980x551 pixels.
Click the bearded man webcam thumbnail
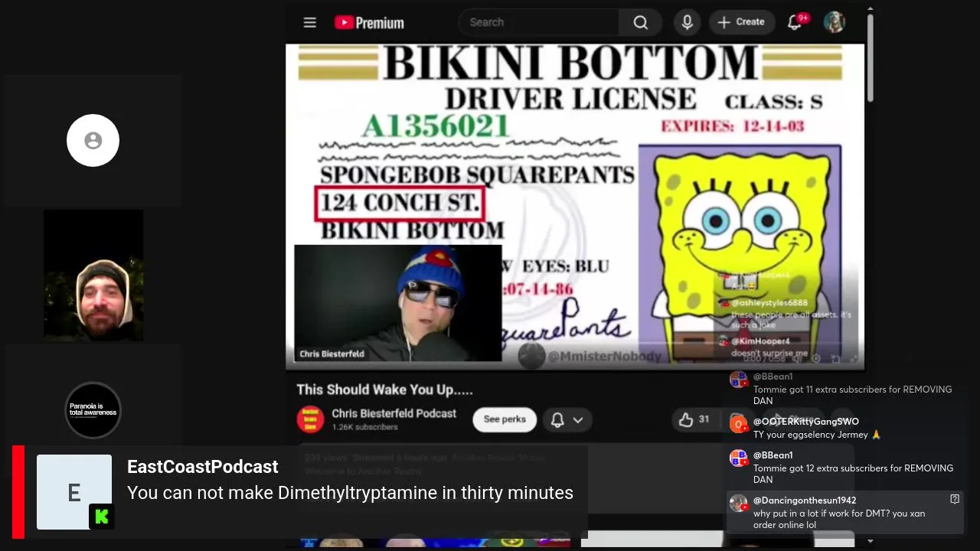coord(93,275)
